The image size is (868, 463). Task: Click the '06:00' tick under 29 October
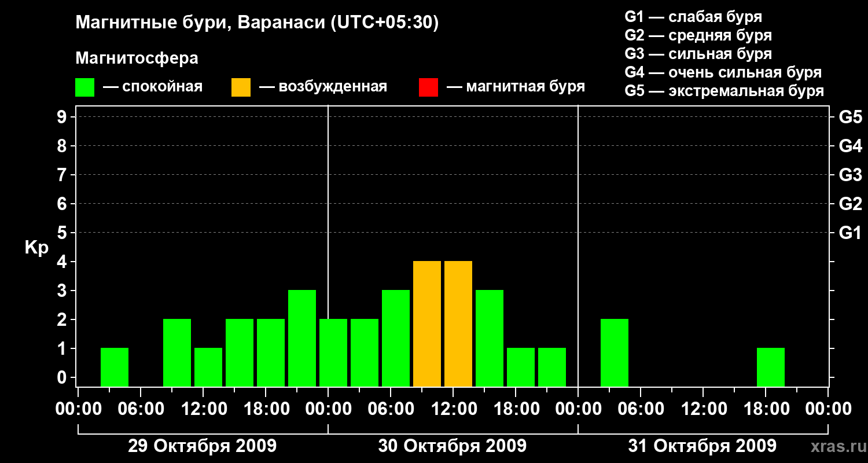point(141,409)
